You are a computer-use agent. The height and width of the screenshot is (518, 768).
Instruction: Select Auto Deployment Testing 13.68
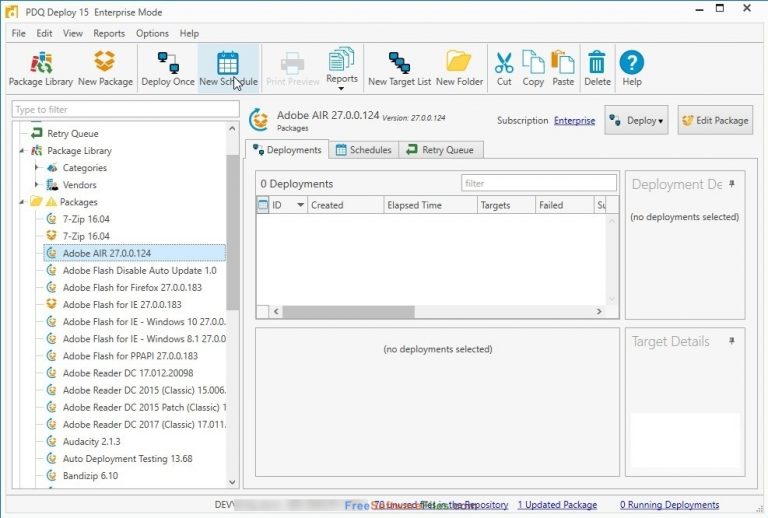pyautogui.click(x=127, y=459)
